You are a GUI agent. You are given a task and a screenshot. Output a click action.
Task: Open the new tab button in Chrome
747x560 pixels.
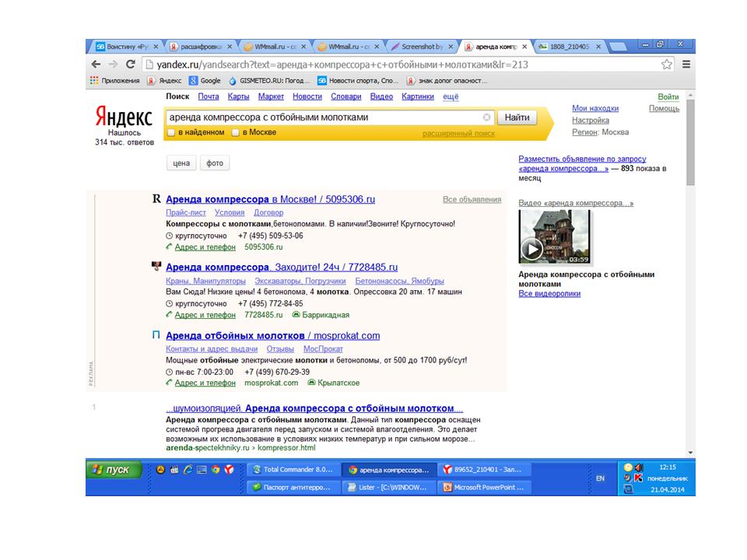point(618,47)
